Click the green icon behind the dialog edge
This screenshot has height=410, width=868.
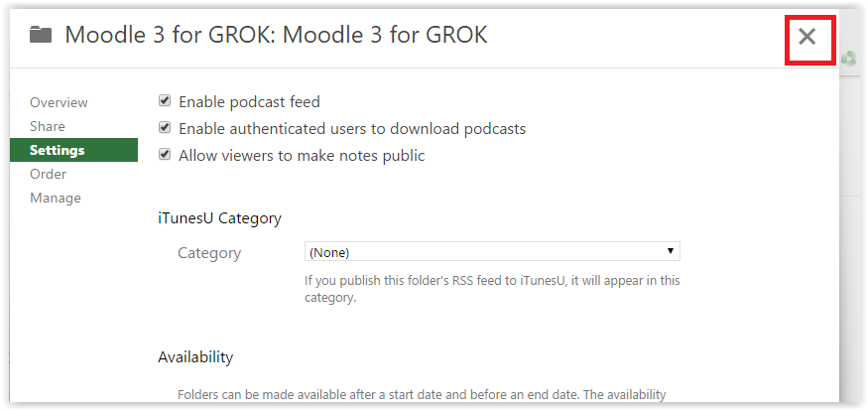click(x=848, y=59)
